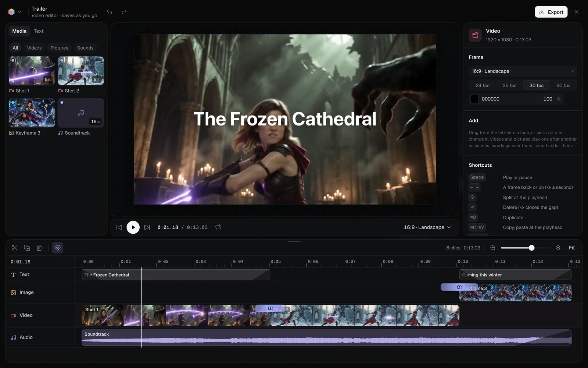Viewport: 588px width, 368px height.
Task: Zoom in the timeline
Action: 558,248
